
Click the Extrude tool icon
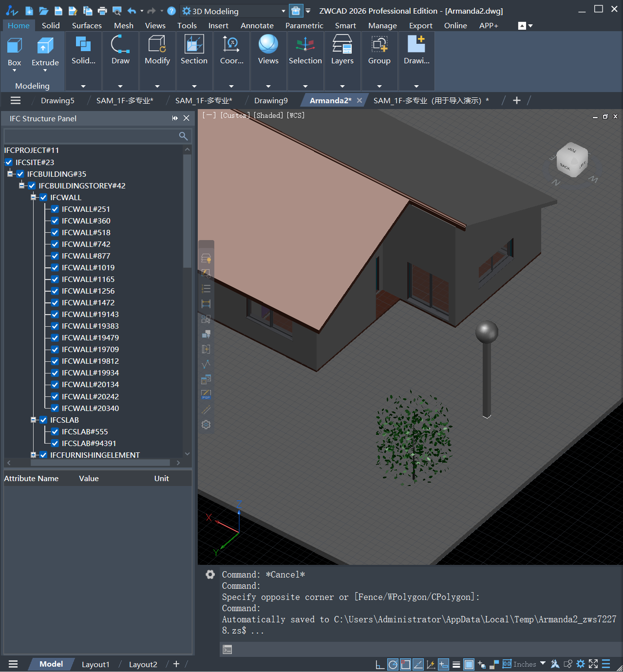(x=45, y=46)
